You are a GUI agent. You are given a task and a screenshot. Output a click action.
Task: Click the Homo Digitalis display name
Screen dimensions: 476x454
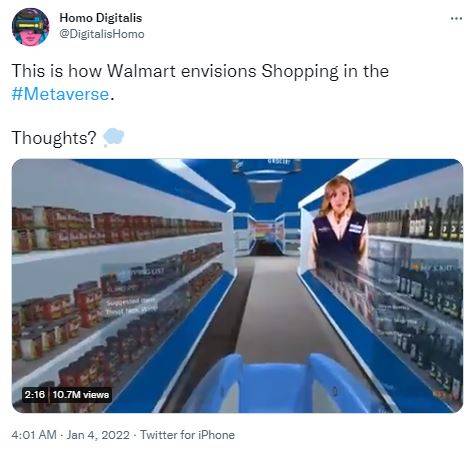coord(101,18)
